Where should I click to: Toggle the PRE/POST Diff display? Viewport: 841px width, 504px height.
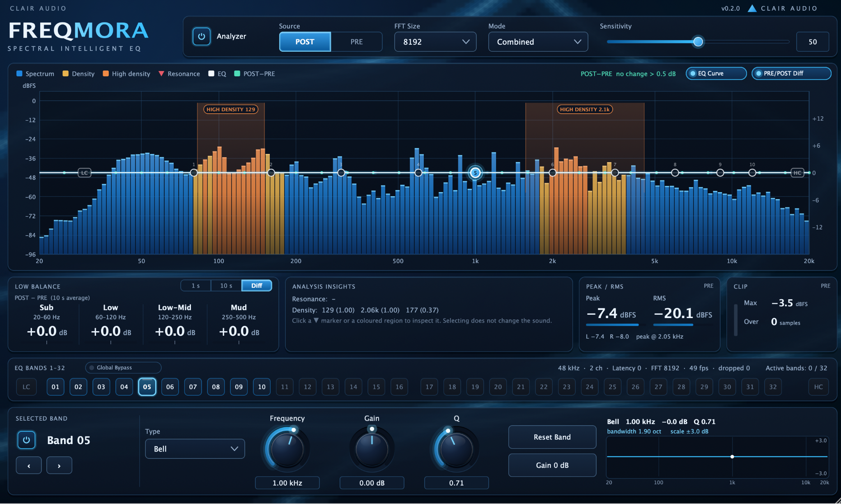click(x=791, y=73)
